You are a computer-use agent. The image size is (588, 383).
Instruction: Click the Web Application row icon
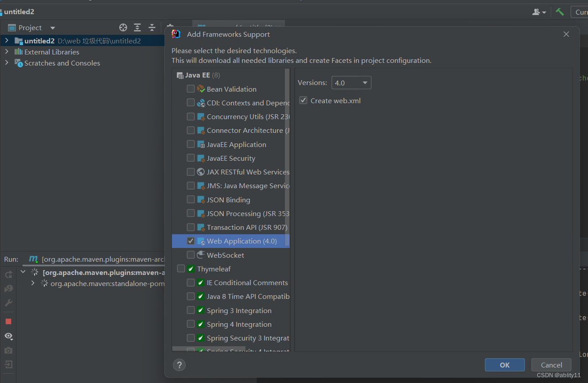(x=201, y=241)
